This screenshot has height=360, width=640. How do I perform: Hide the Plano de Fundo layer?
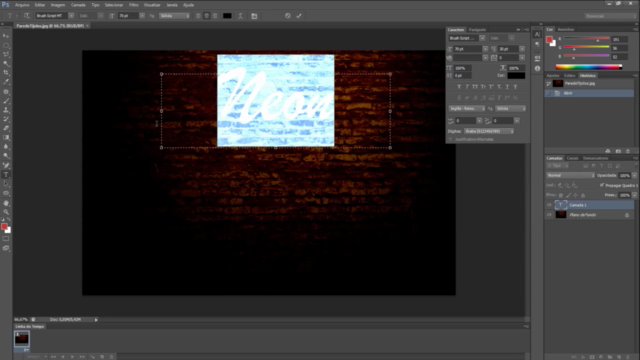[x=549, y=215]
